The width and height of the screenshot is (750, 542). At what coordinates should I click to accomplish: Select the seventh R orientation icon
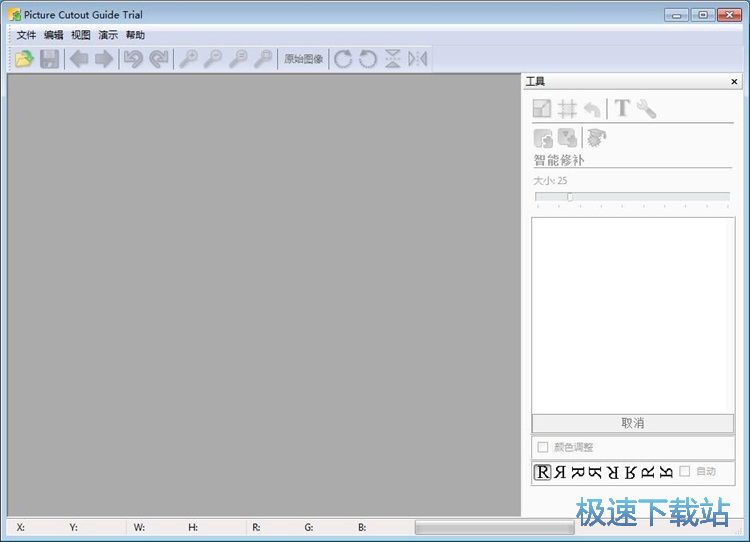point(647,473)
